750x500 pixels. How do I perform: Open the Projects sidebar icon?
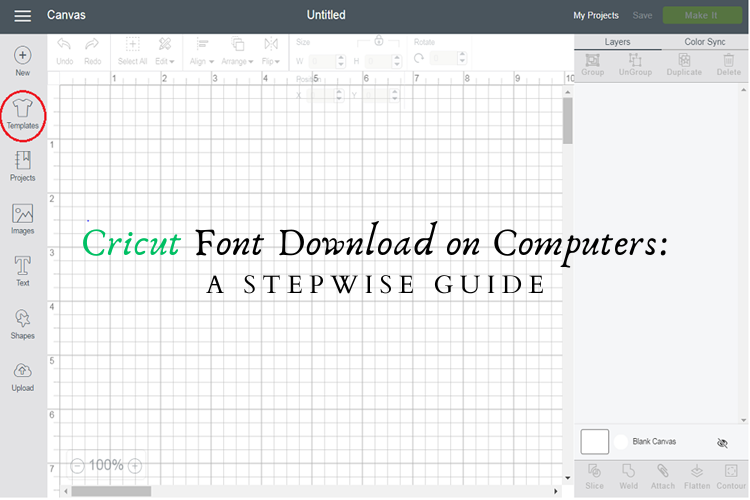(22, 164)
